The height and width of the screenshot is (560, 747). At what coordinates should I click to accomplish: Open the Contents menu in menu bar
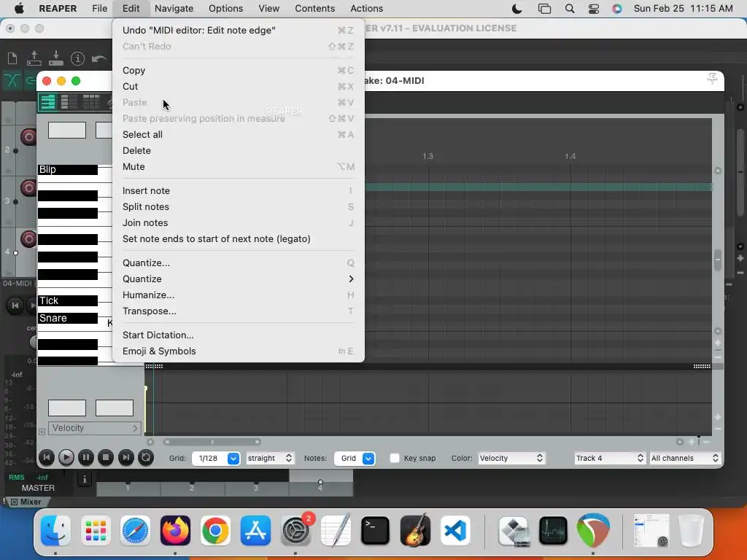coord(314,9)
